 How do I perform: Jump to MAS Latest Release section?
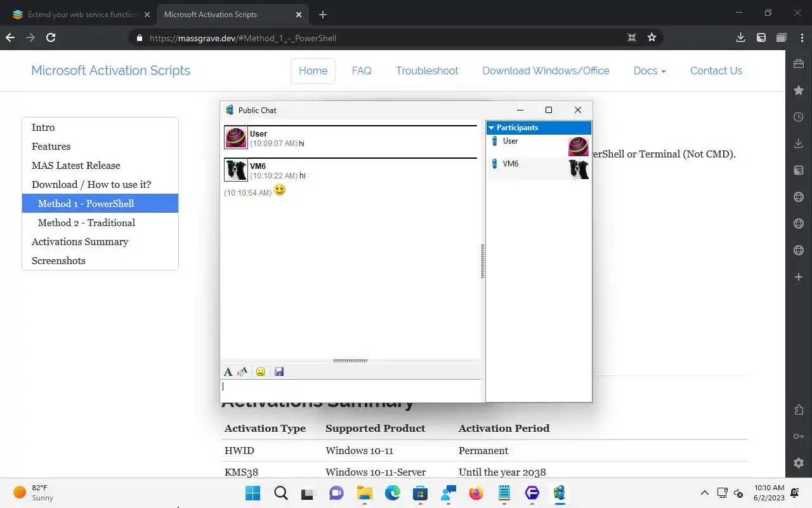click(100, 165)
